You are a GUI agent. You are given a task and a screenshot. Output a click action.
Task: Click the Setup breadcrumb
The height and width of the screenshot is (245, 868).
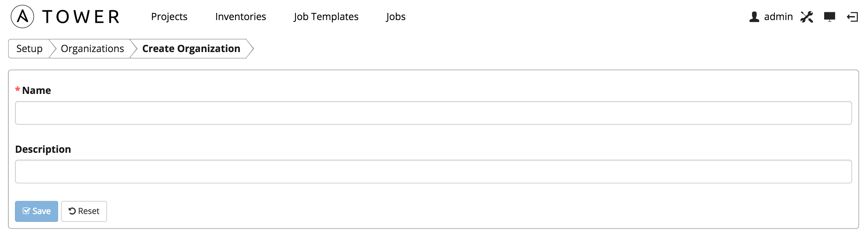[29, 49]
